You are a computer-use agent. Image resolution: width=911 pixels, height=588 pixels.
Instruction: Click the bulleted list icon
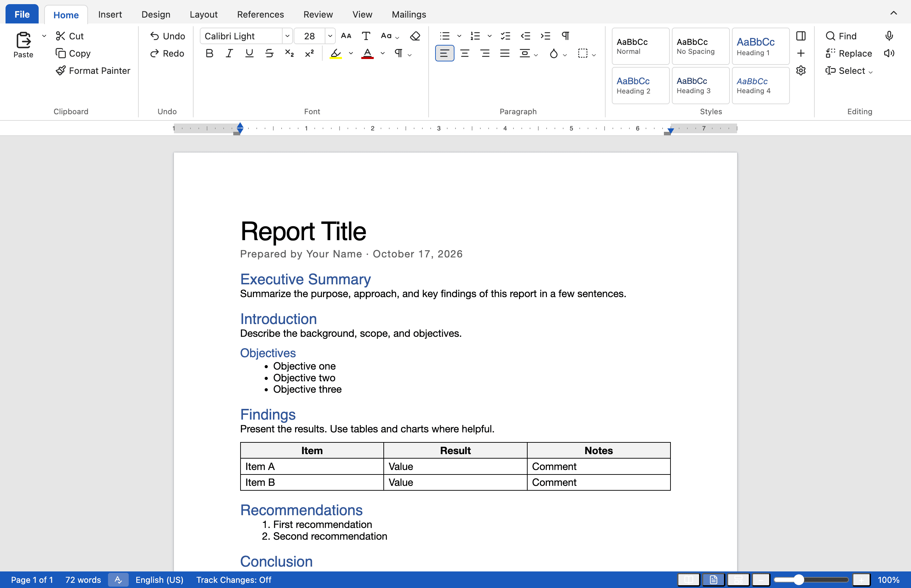tap(445, 36)
